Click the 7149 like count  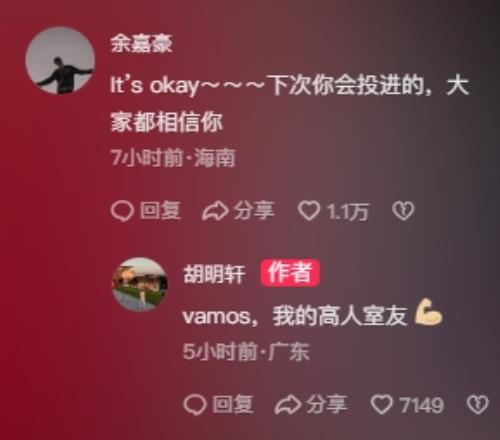tap(422, 405)
